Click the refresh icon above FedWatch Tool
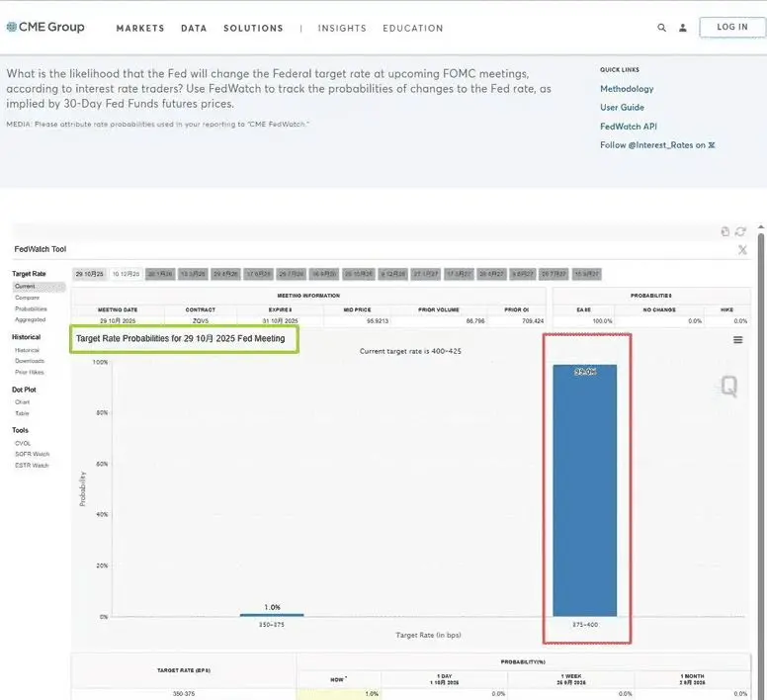This screenshot has width=767, height=700. click(x=740, y=231)
